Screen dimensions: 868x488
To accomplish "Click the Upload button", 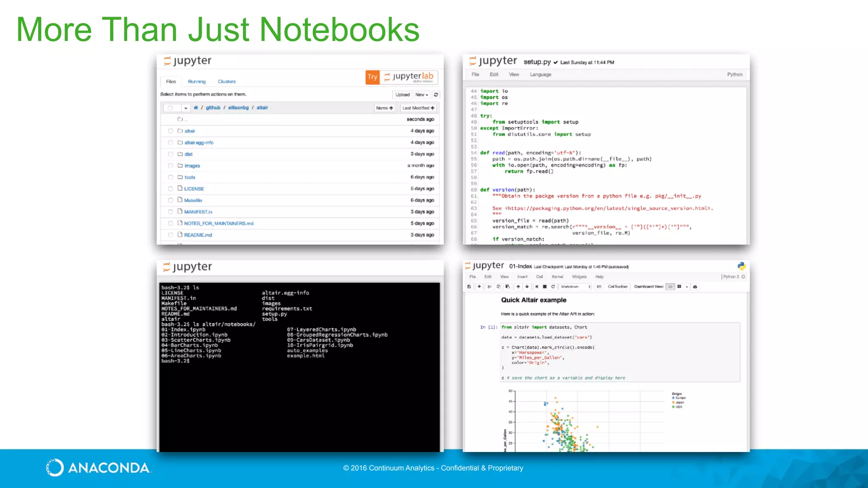I will (402, 94).
